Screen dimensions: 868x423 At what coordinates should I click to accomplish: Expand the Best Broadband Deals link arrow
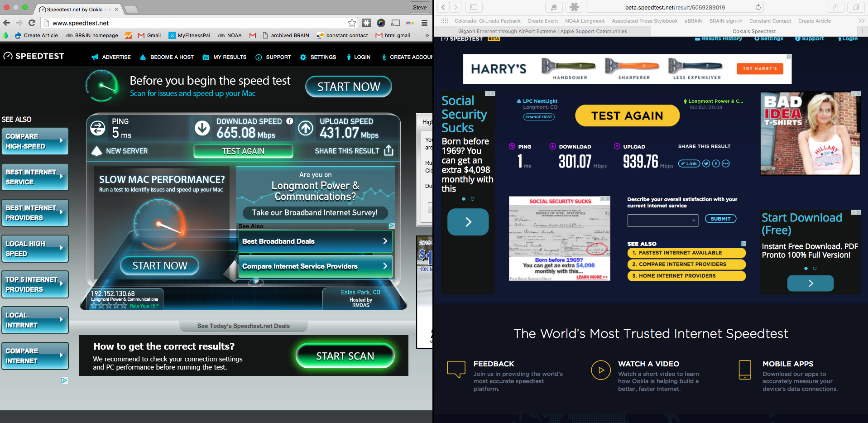tap(385, 241)
